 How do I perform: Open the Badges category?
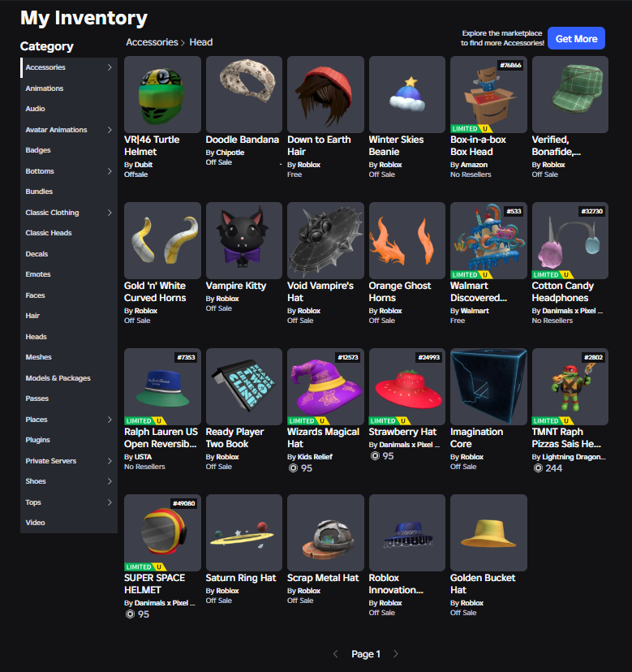point(69,150)
